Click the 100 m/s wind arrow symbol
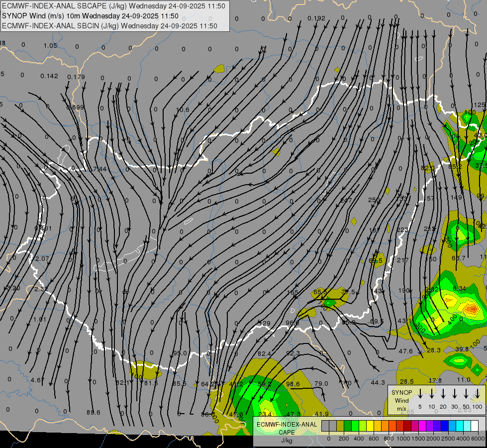Viewport: 487px width, 448px height. click(x=477, y=394)
